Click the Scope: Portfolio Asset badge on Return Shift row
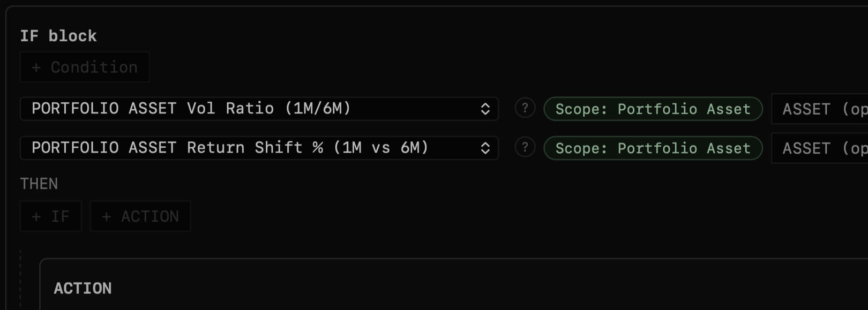 tap(653, 148)
